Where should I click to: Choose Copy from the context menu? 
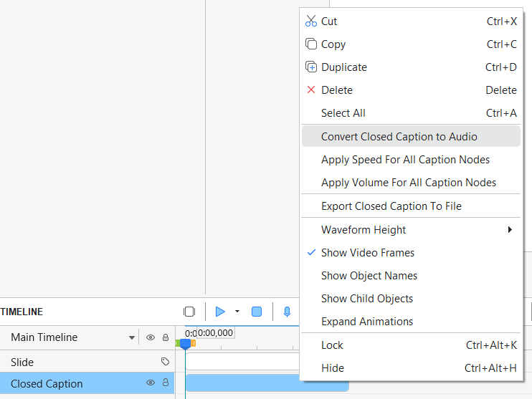(x=411, y=44)
